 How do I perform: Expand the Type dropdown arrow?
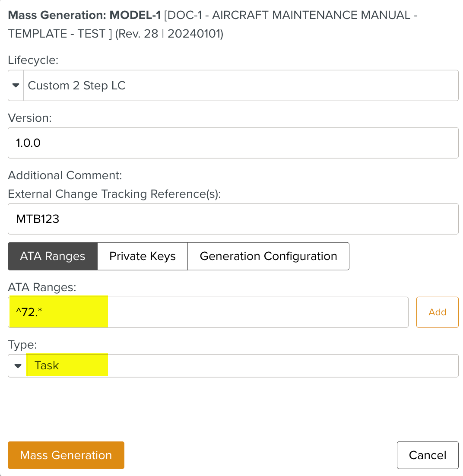pos(18,366)
